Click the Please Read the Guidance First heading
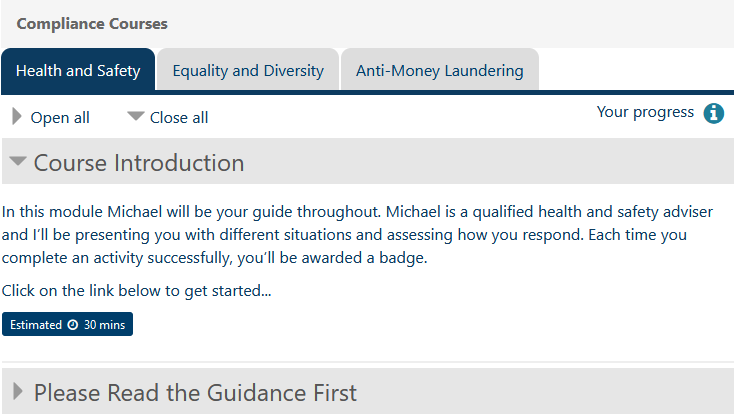 click(x=195, y=393)
